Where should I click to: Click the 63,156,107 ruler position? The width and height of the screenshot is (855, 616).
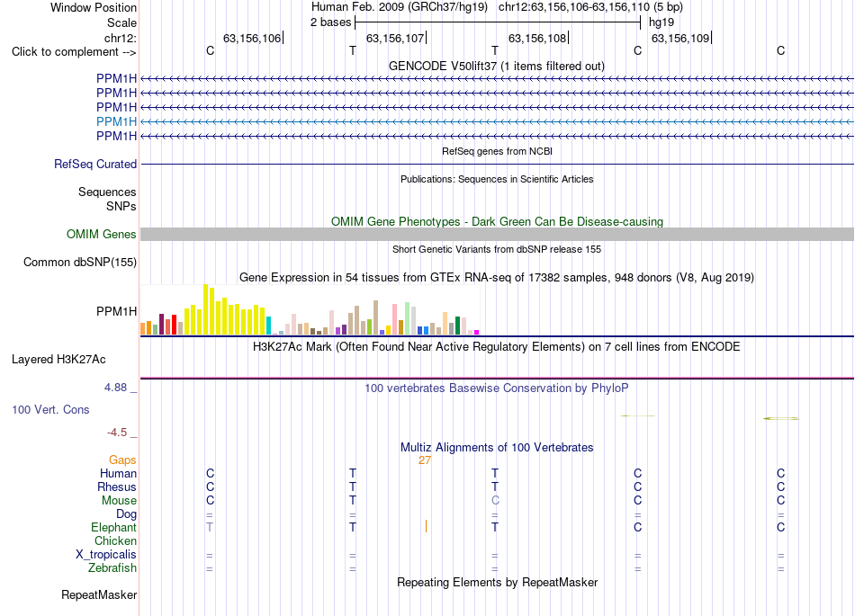[395, 38]
